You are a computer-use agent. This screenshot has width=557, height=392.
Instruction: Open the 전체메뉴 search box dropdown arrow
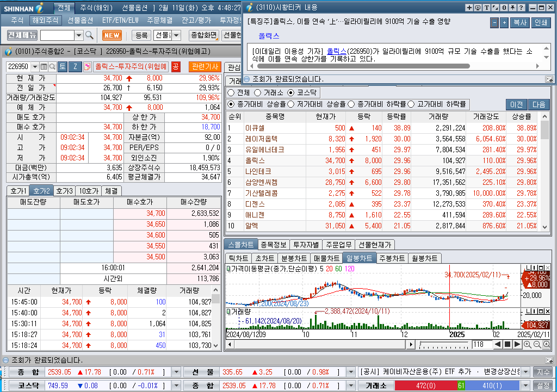click(x=79, y=35)
